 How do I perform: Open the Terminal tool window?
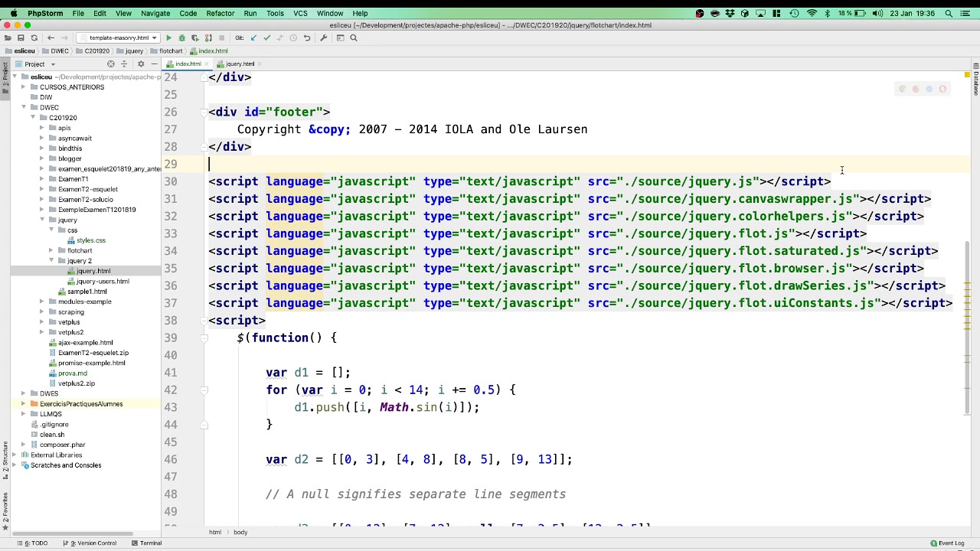click(x=146, y=543)
